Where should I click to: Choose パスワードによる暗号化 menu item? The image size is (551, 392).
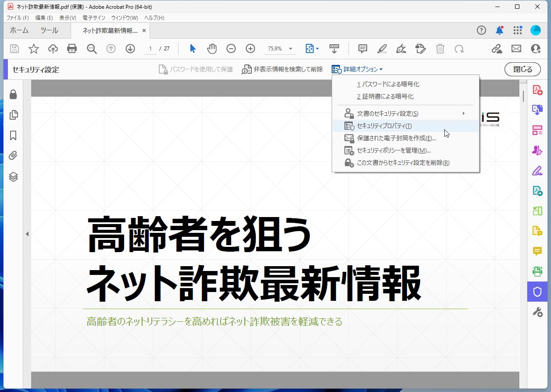405,84
